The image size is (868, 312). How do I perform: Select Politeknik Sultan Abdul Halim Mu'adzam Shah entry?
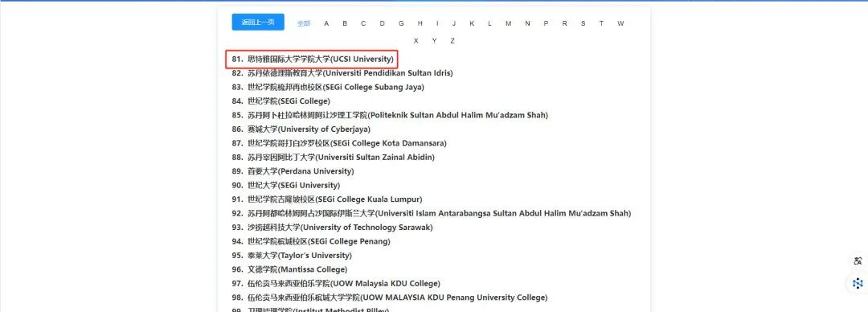click(390, 115)
